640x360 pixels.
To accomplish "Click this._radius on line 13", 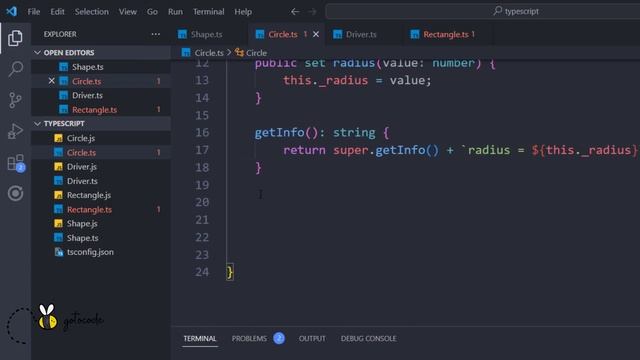I will (325, 80).
